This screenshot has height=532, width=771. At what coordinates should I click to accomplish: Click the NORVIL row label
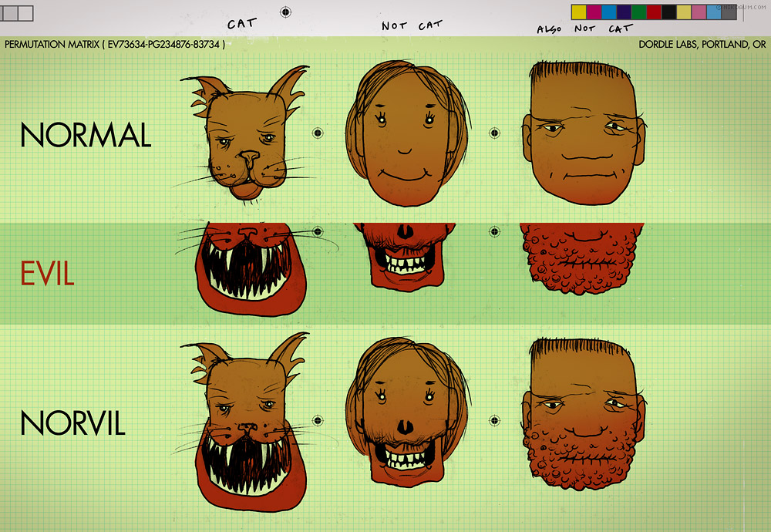tap(72, 424)
